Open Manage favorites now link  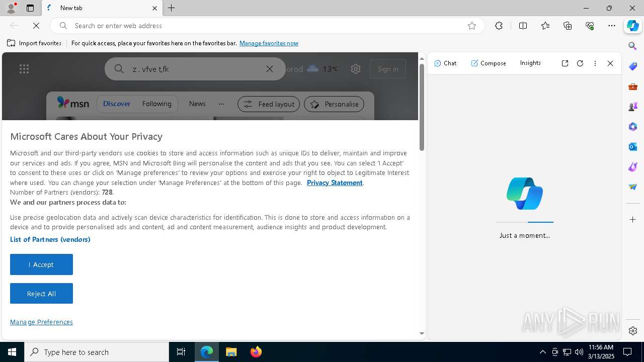click(x=269, y=43)
